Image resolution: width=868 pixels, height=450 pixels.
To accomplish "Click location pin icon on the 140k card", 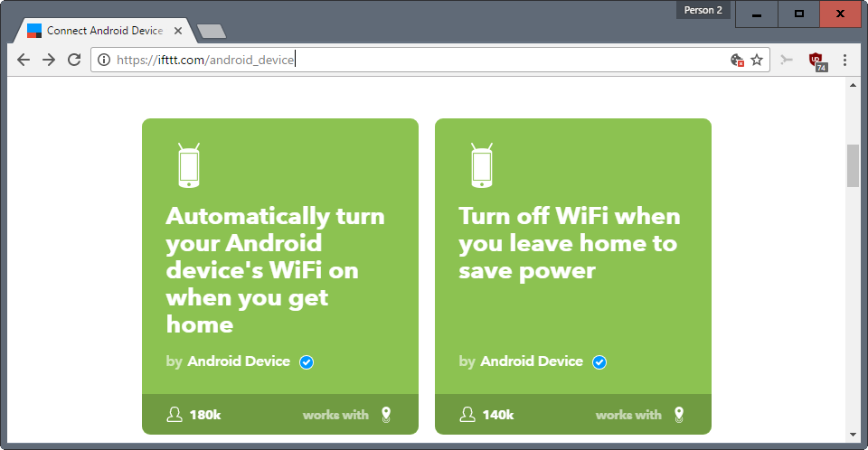I will pos(679,415).
